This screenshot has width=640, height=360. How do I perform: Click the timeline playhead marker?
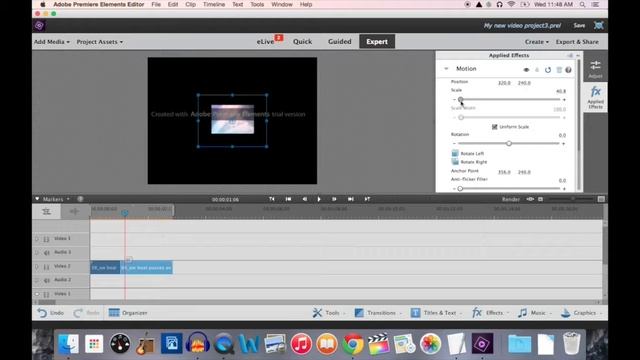125,213
